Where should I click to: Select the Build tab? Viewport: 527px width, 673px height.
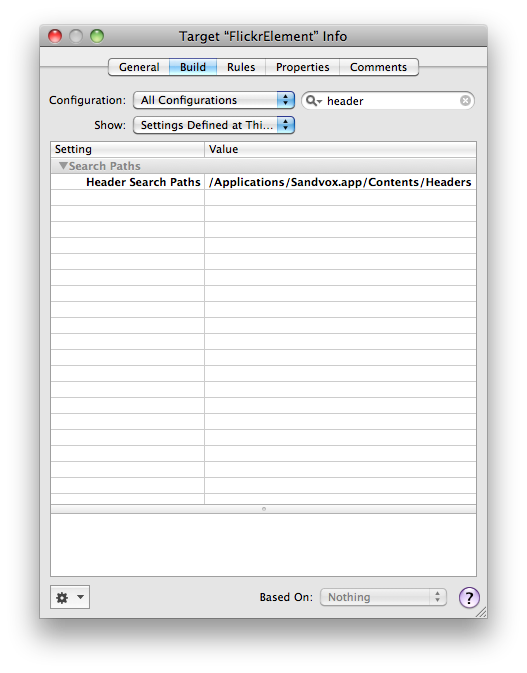pos(193,67)
